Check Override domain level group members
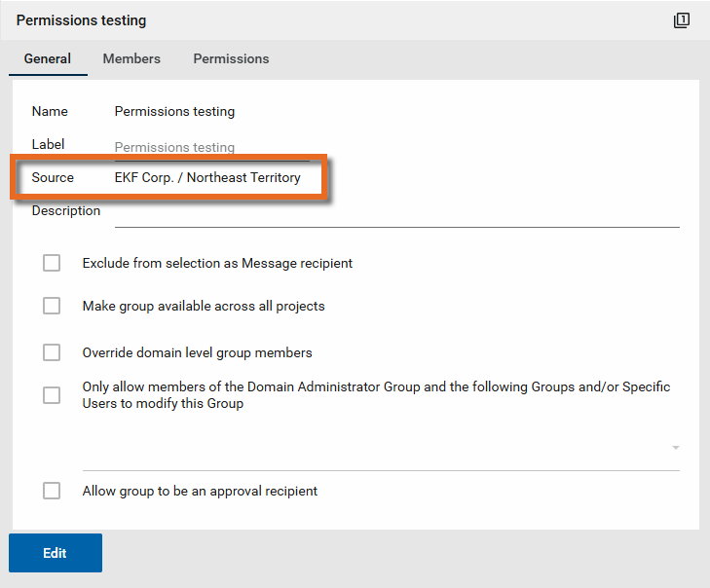 pos(52,352)
